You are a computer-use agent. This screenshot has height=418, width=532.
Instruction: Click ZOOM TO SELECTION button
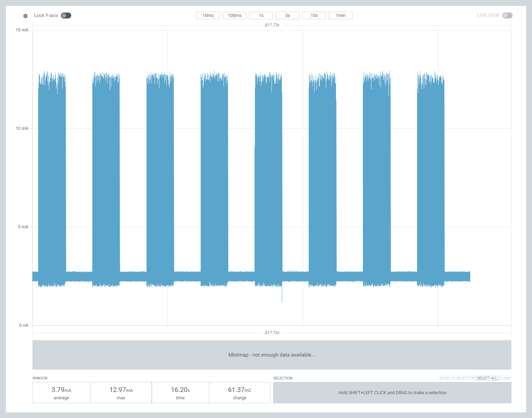coord(457,378)
